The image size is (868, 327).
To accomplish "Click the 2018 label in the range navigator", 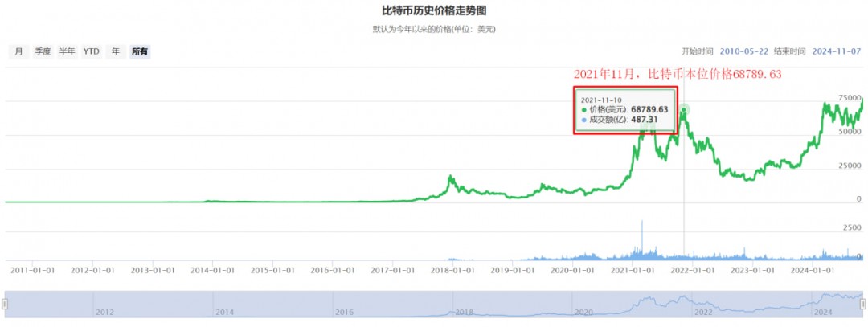I will click(x=464, y=312).
